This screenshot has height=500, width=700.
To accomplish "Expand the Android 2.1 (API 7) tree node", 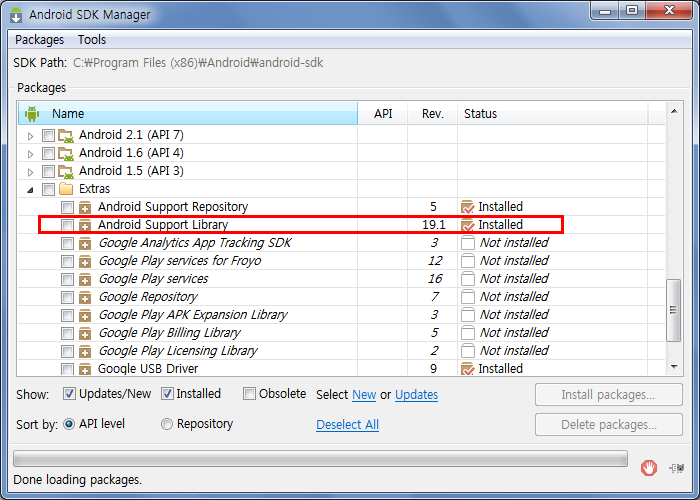I will tap(30, 136).
